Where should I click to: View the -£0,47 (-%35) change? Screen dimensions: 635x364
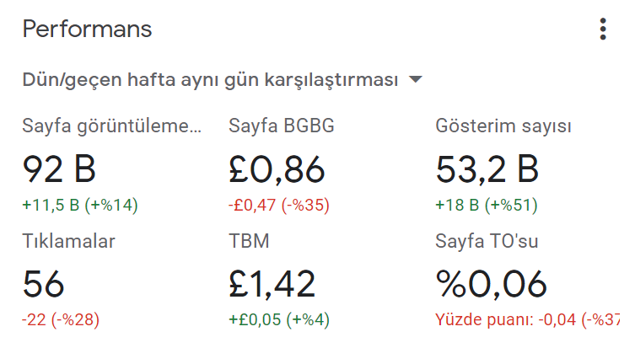point(279,205)
